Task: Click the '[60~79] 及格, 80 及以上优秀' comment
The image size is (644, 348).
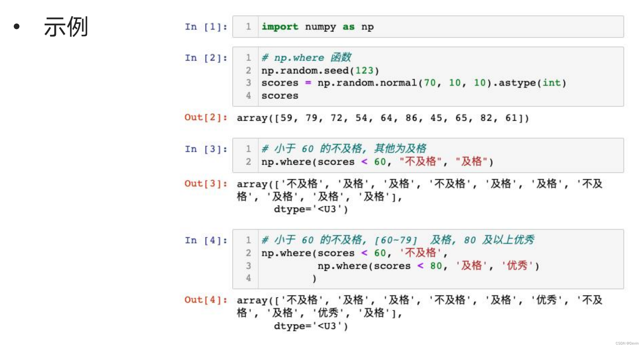Action: (398, 240)
